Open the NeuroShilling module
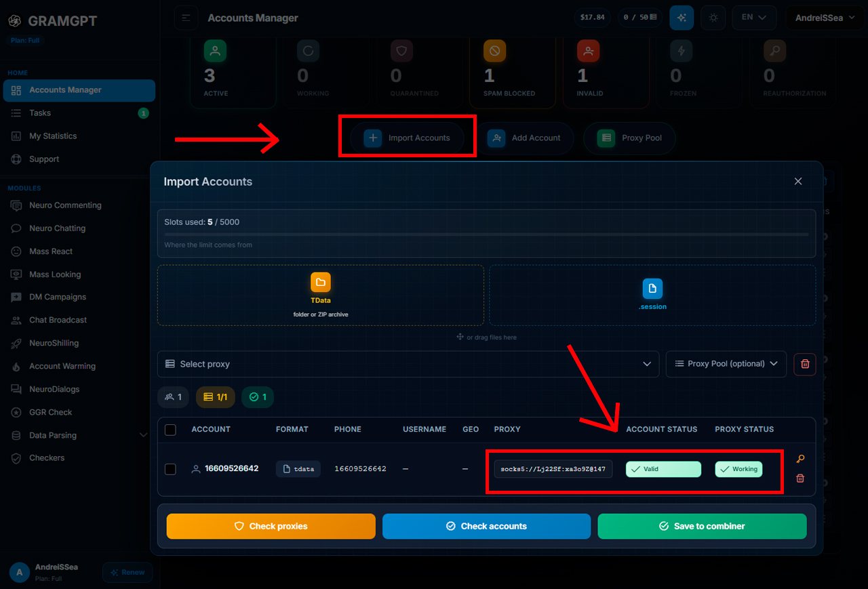The image size is (868, 589). pyautogui.click(x=79, y=343)
